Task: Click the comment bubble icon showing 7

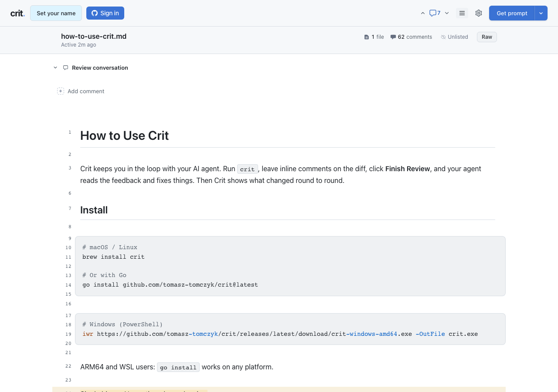Action: [435, 13]
